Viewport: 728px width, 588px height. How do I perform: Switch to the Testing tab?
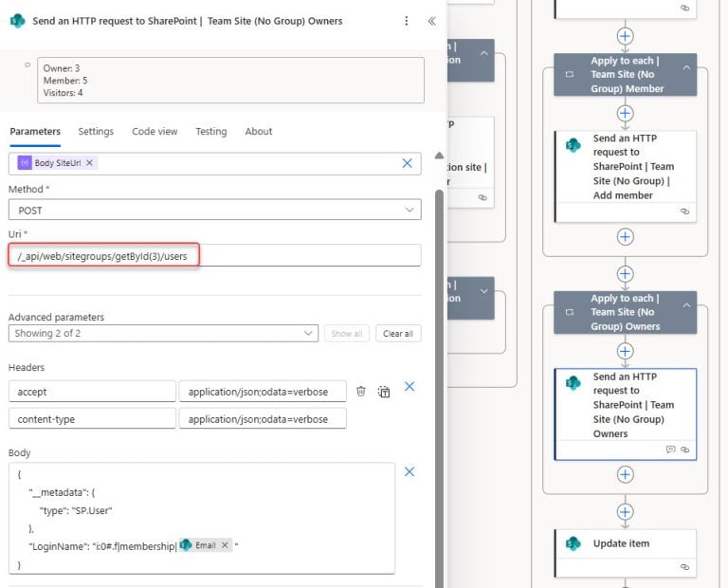click(x=210, y=132)
